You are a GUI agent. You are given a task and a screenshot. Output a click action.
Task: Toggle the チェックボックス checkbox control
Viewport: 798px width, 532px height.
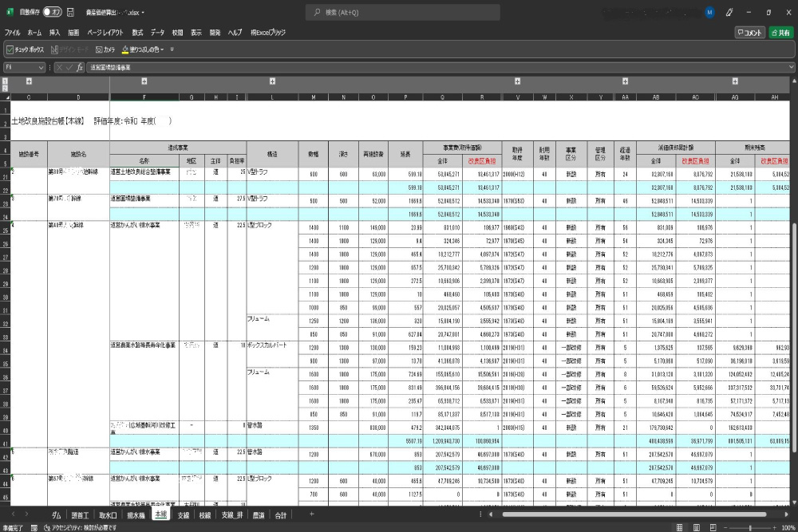10,49
